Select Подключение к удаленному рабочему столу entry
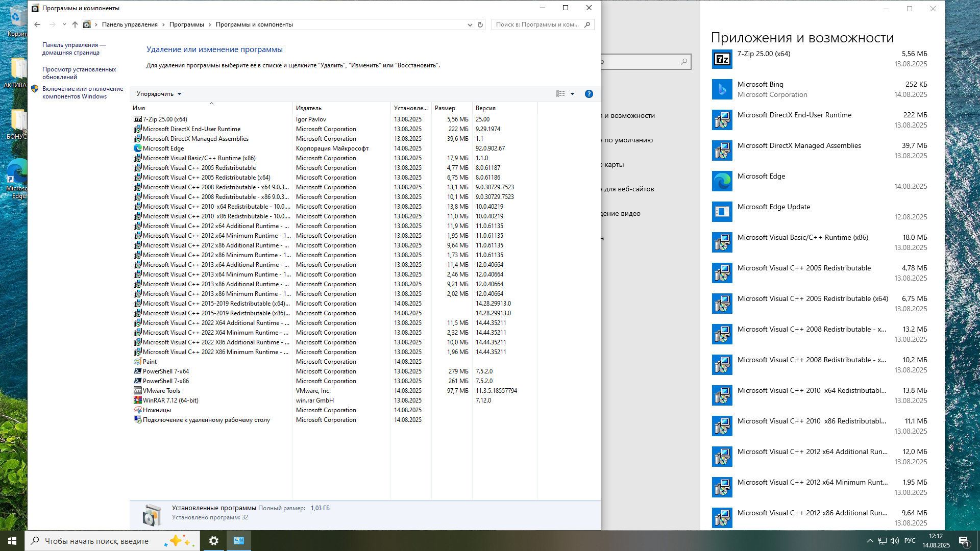This screenshot has width=980, height=551. coord(206,420)
